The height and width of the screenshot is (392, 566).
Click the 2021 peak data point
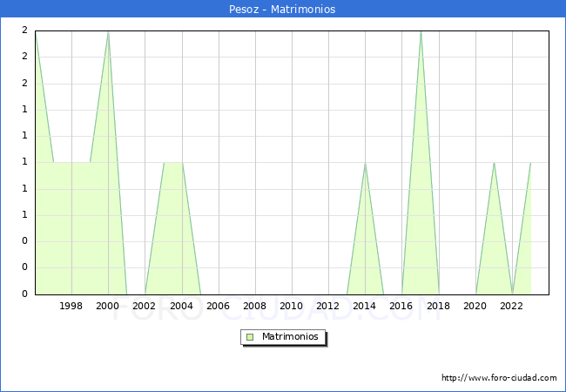coord(494,163)
